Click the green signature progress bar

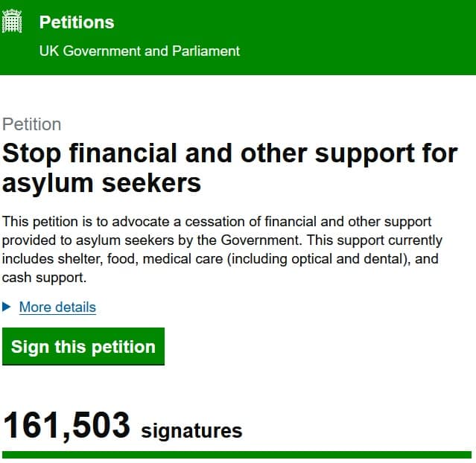[x=237, y=453]
